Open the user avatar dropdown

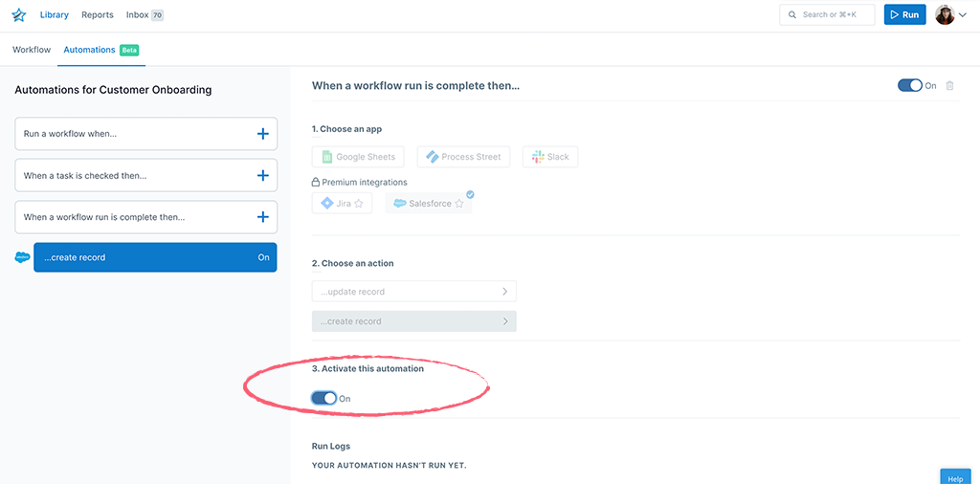951,15
